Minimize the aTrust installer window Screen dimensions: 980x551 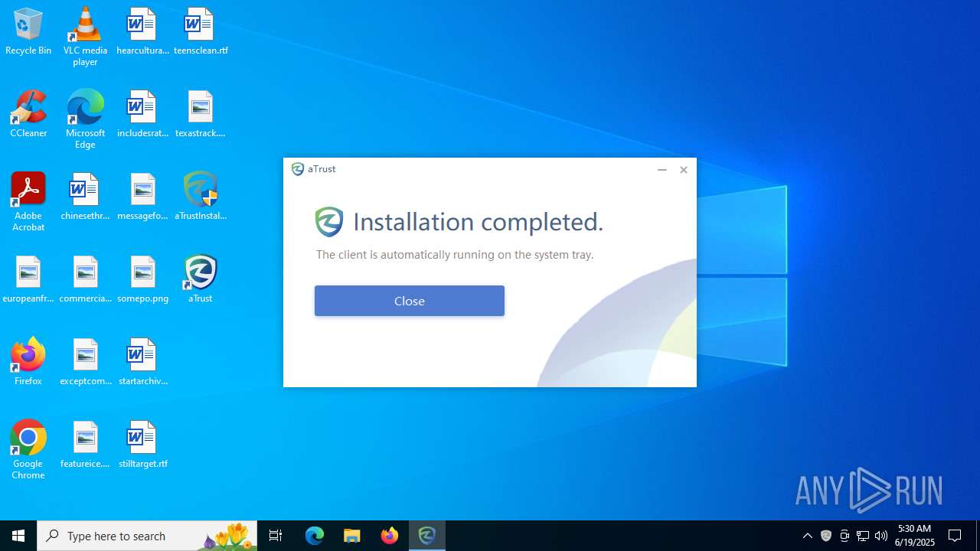[662, 170]
